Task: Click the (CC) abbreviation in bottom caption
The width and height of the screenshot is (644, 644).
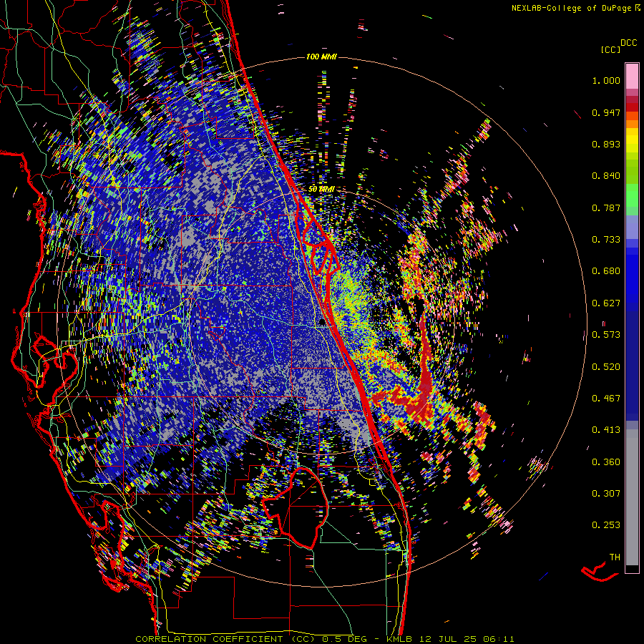Action: pos(303,639)
